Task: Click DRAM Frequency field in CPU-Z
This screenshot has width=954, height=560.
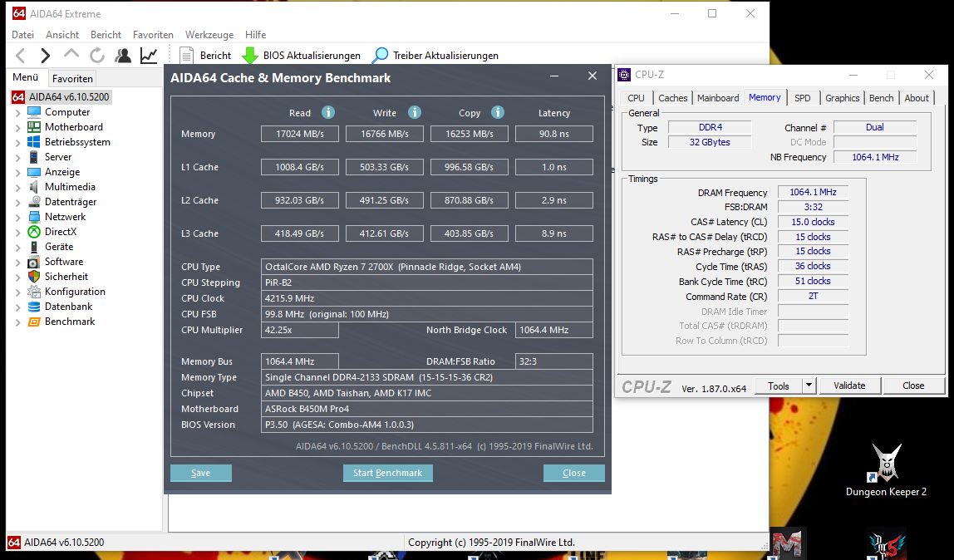Action: tap(813, 192)
